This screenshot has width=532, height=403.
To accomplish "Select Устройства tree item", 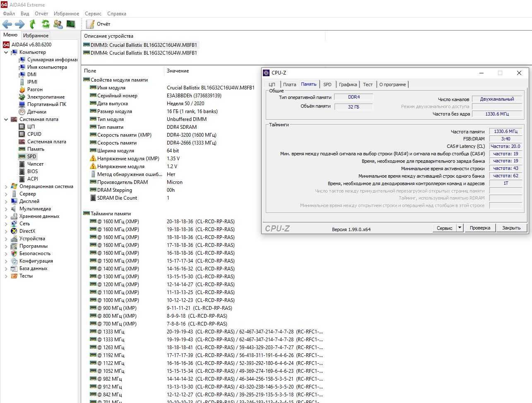I will 32,239.
